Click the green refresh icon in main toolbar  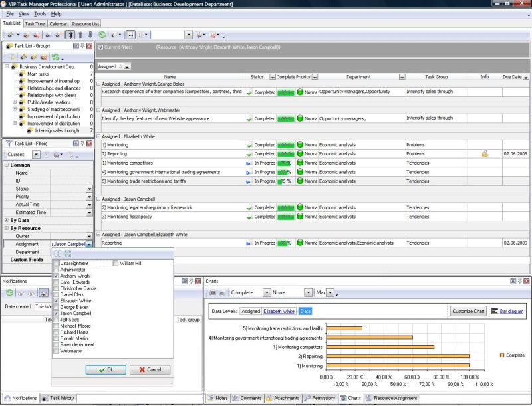[102, 34]
